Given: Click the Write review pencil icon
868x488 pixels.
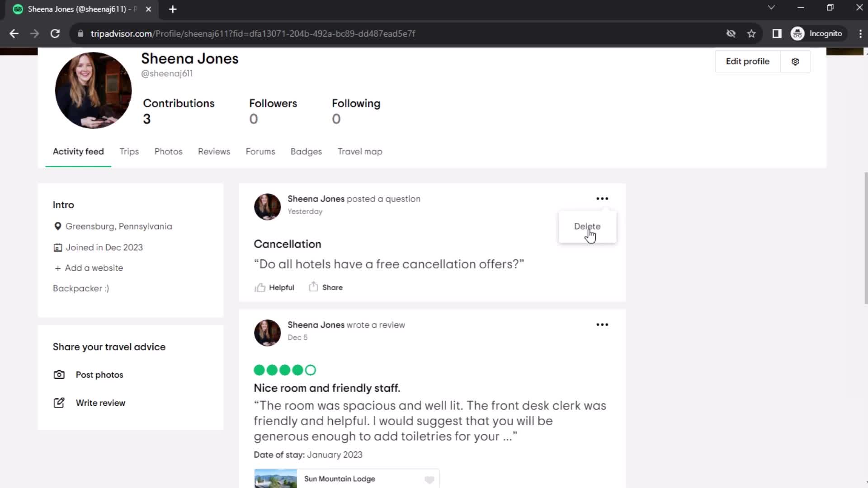Looking at the screenshot, I should (58, 402).
